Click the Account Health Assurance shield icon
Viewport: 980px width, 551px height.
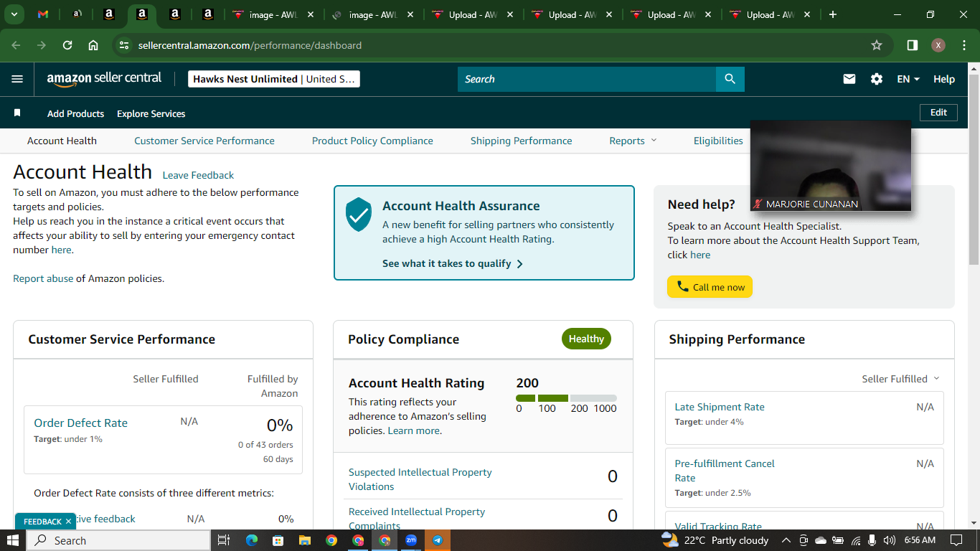point(358,215)
